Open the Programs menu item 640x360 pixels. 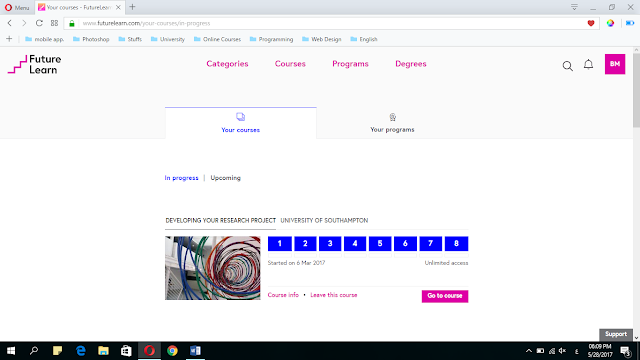point(350,64)
